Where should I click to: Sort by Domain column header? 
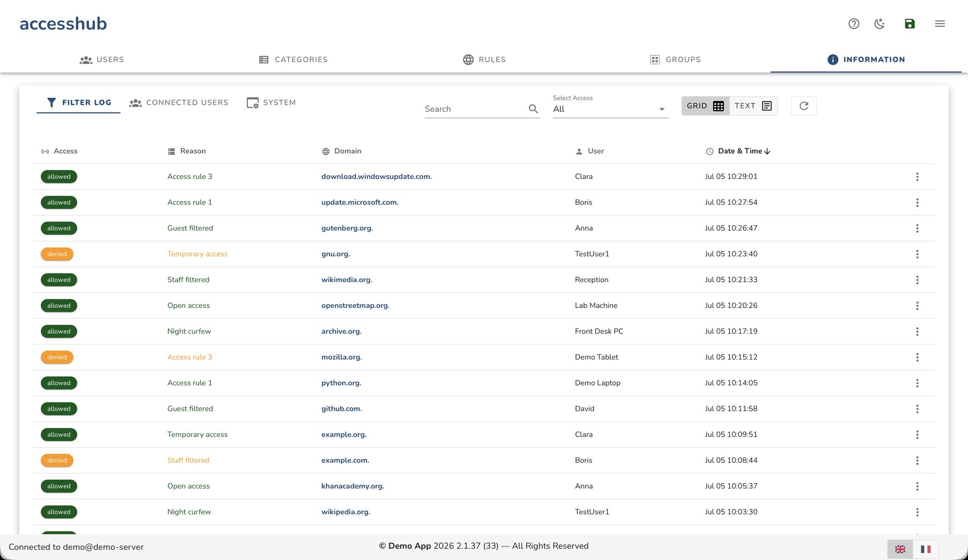pos(341,151)
